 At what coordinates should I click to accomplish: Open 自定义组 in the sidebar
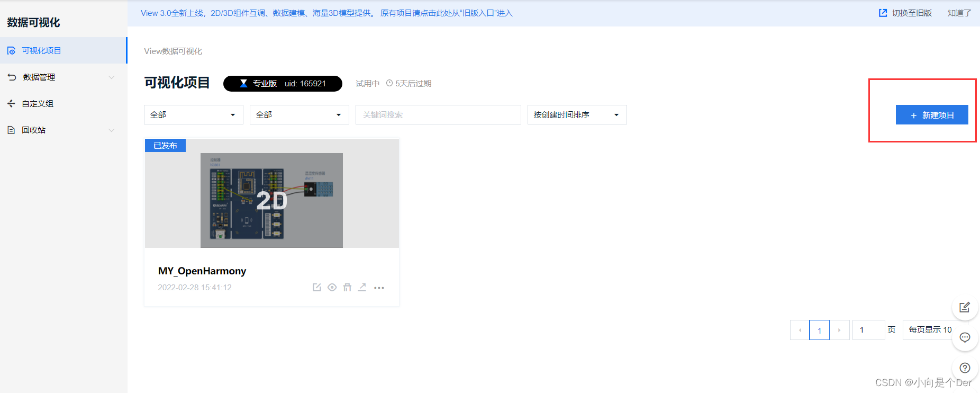point(63,103)
